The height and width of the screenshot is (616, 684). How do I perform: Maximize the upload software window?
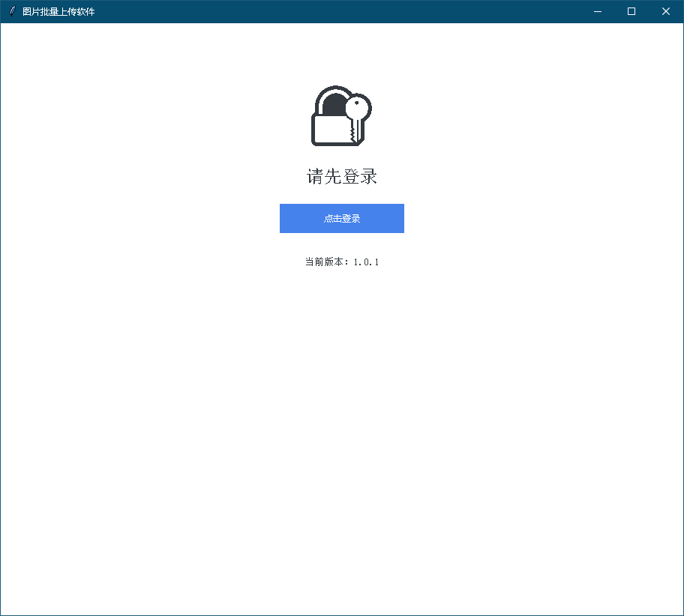pyautogui.click(x=631, y=11)
